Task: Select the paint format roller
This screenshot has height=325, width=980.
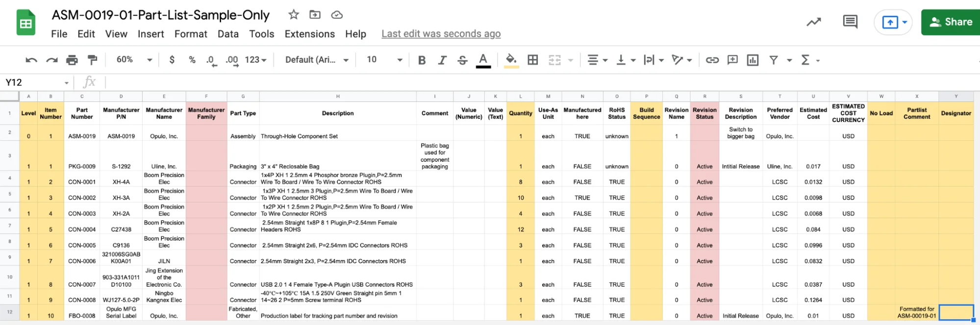Action: coord(92,60)
